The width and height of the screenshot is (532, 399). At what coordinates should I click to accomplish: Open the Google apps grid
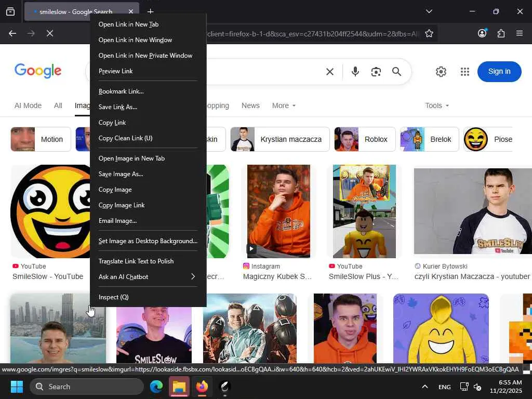click(x=465, y=72)
